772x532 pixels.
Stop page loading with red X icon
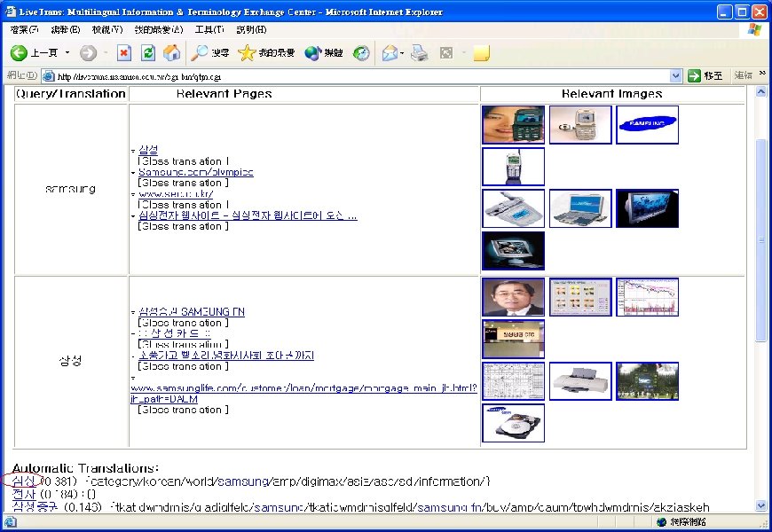tap(124, 52)
